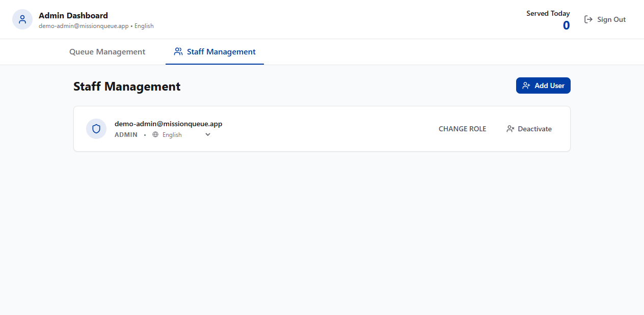This screenshot has width=644, height=315.
Task: Click the Served Today count of 0
Action: pos(566,25)
